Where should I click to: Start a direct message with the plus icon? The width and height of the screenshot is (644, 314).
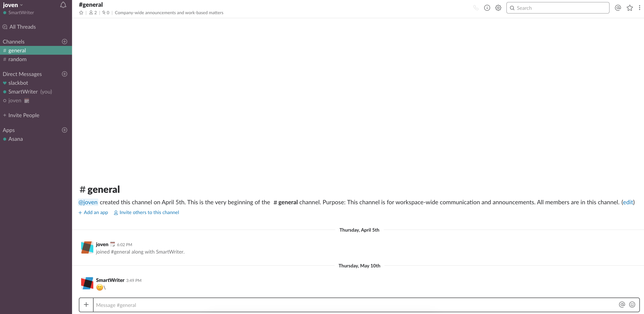(x=65, y=74)
